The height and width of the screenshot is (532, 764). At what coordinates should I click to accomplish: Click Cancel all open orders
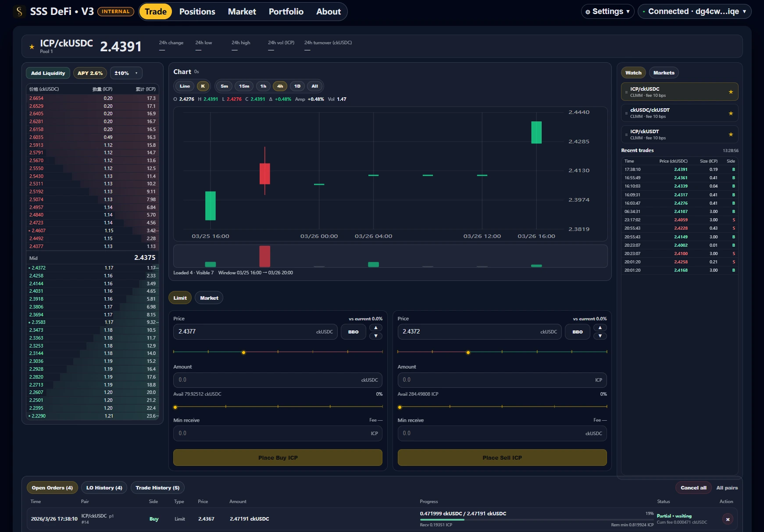tap(693, 488)
